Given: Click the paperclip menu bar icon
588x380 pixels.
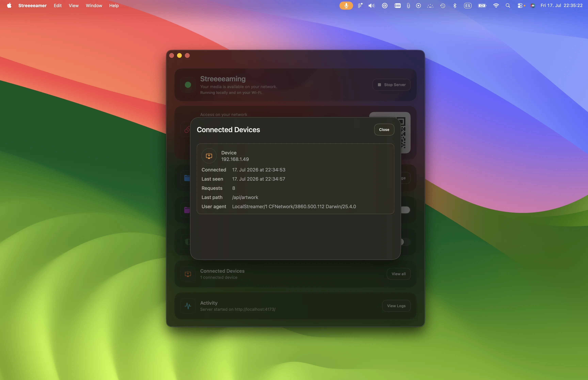Looking at the screenshot, I should (x=408, y=5).
